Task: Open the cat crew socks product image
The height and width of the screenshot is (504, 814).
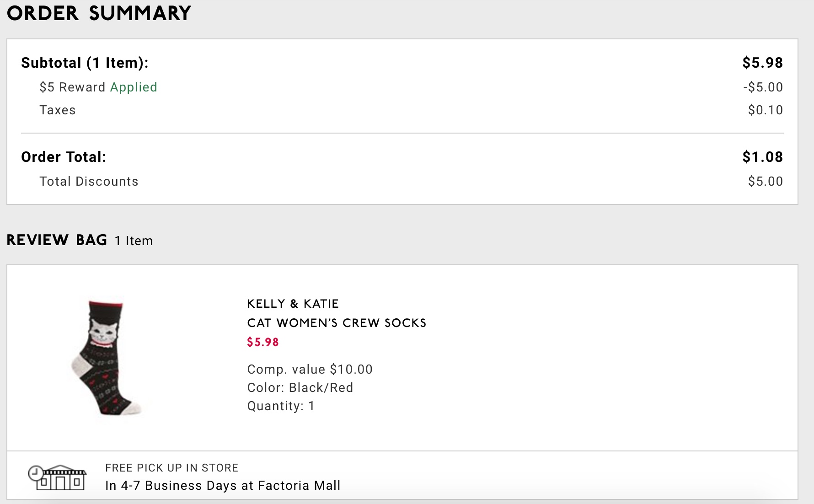Action: pyautogui.click(x=106, y=357)
